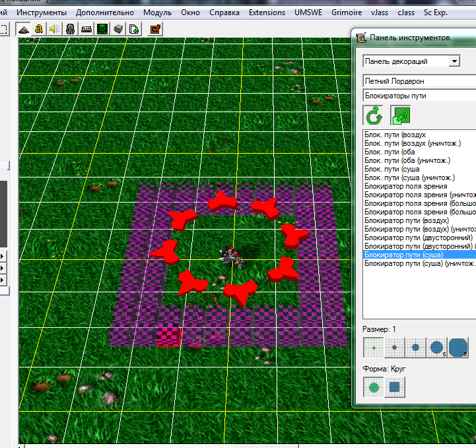The width and height of the screenshot is (476, 448).
Task: Open the Object Manager cube icon
Action: tap(118, 28)
